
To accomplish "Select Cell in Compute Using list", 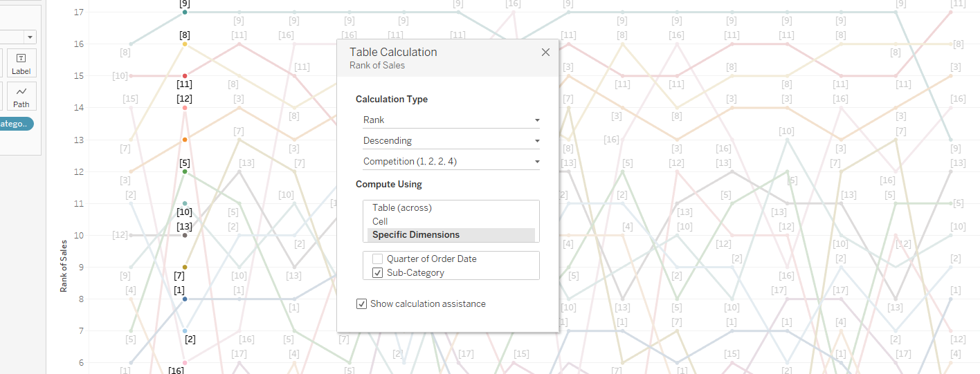I will coord(380,221).
